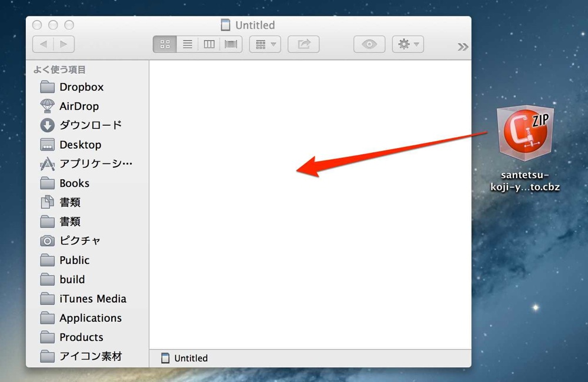Switch to icon view mode
Screen dimensions: 588x382
point(165,44)
